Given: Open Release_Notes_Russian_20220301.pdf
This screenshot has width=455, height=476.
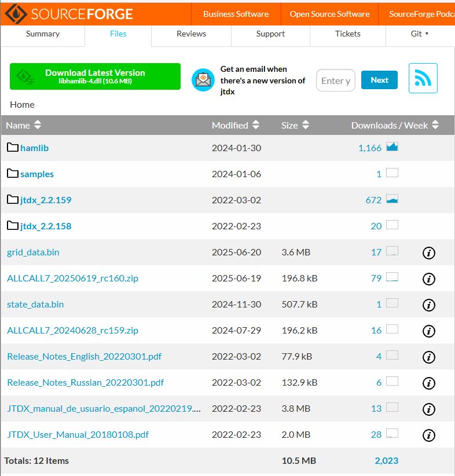Looking at the screenshot, I should pos(85,383).
